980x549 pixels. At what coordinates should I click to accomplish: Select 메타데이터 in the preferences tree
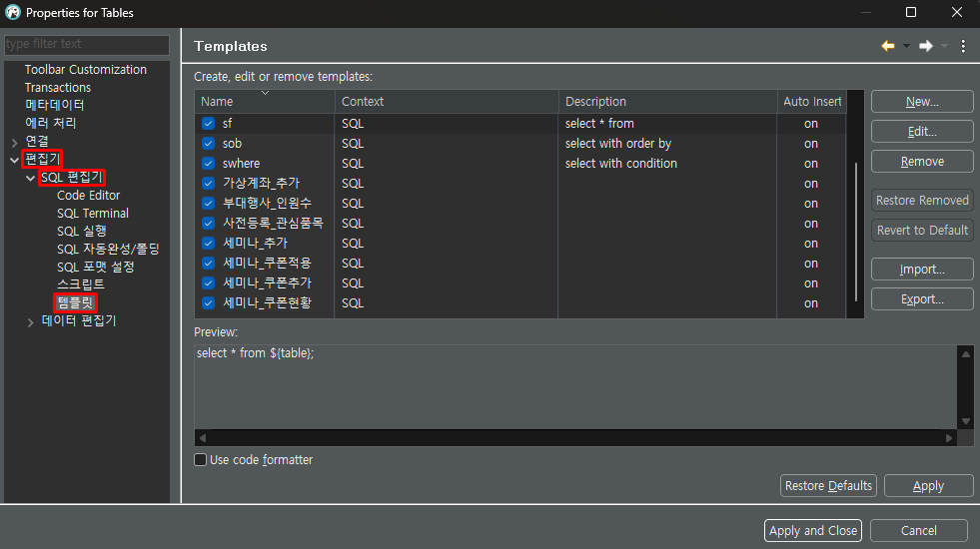[x=54, y=105]
